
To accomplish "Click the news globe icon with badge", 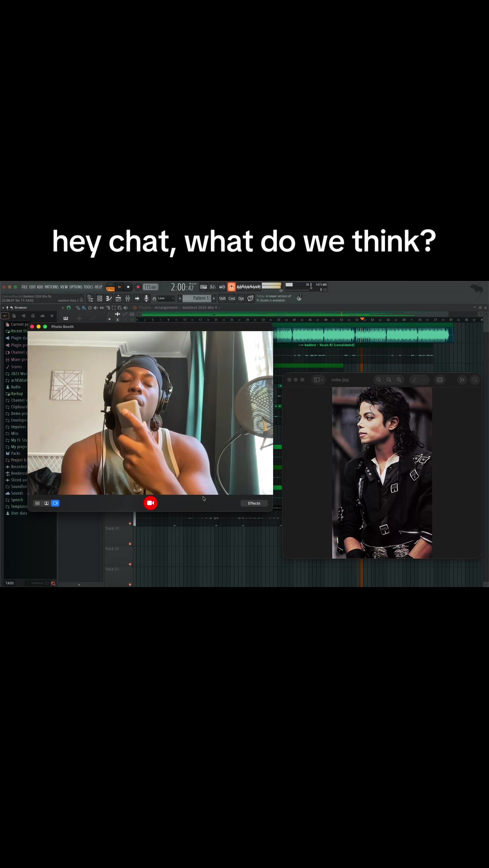I will (299, 298).
